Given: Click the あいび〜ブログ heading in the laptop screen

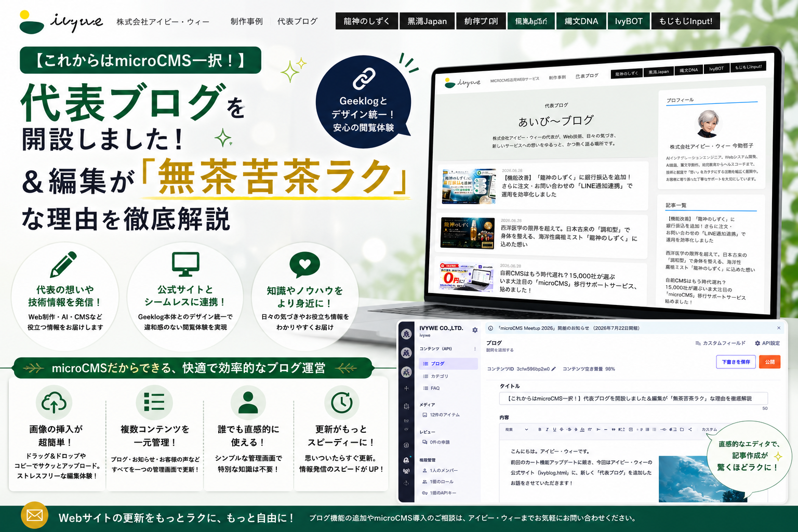Looking at the screenshot, I should (556, 121).
